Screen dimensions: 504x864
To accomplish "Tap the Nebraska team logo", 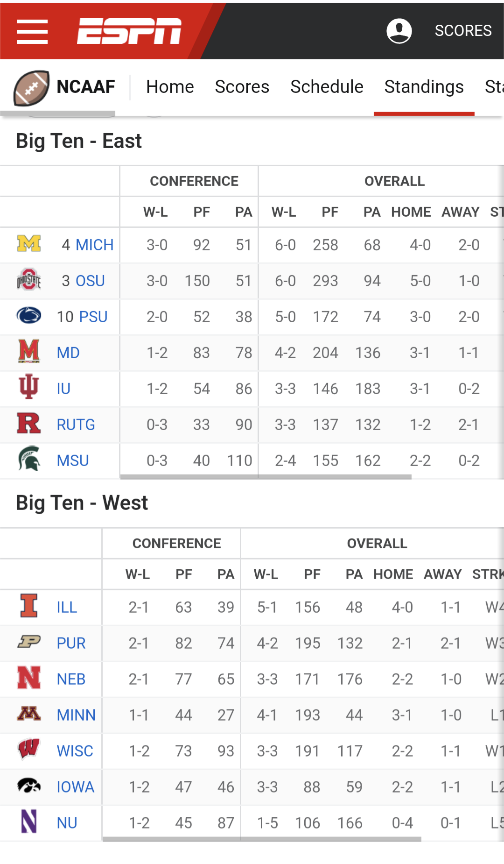I will point(29,678).
